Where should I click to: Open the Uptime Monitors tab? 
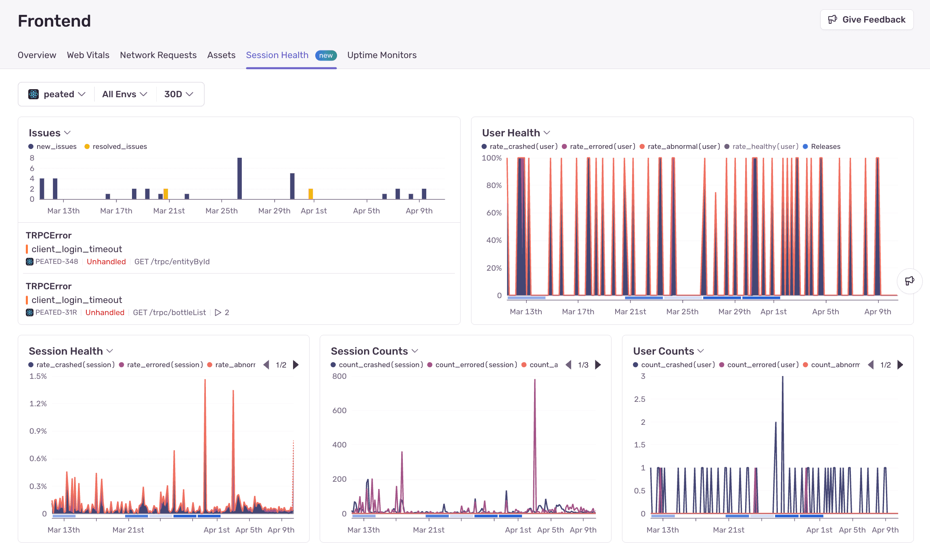click(381, 55)
